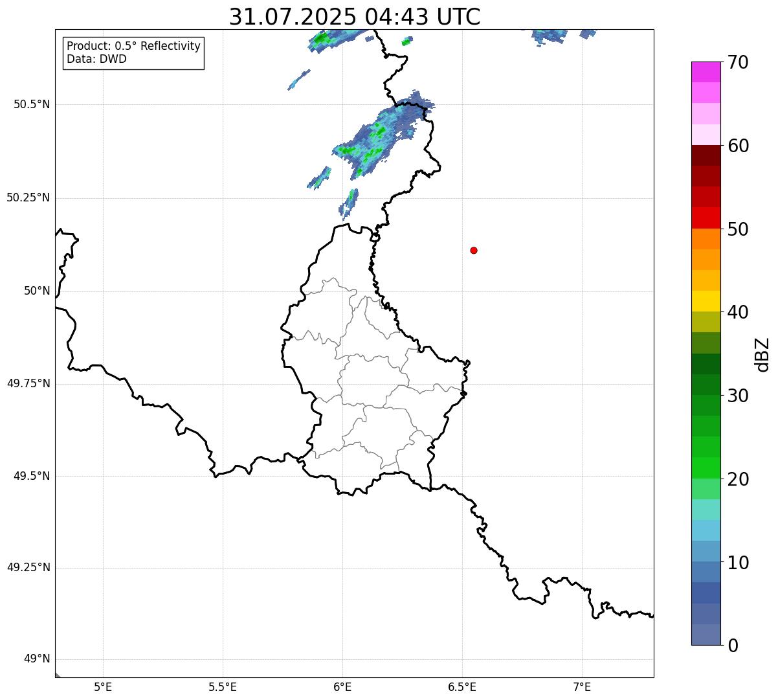Click the dark maroon colorbar segment below 60
The height and width of the screenshot is (700, 778).
pyautogui.click(x=706, y=155)
